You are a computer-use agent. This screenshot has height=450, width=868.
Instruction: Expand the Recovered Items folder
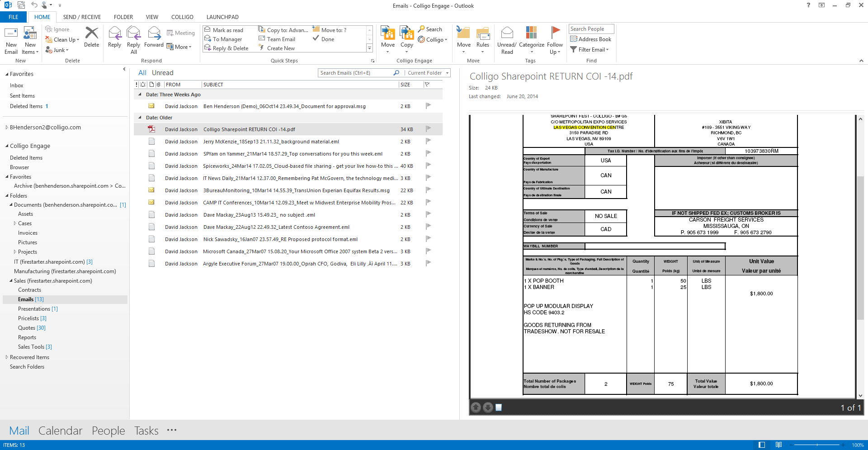(7, 357)
